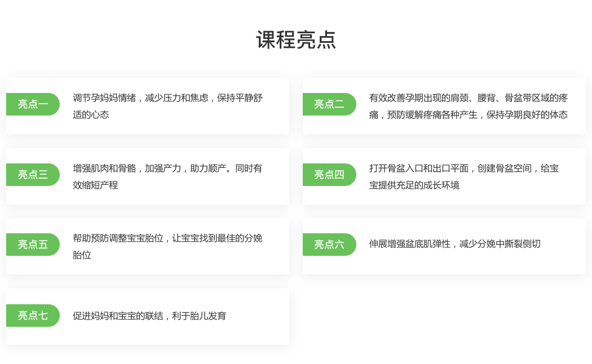Click the 亮点七 badge

click(x=33, y=316)
